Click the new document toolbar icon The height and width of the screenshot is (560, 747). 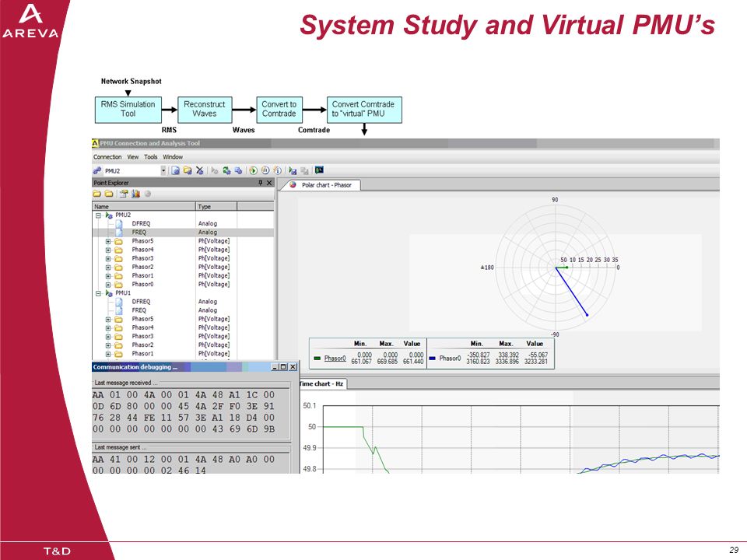(175, 170)
